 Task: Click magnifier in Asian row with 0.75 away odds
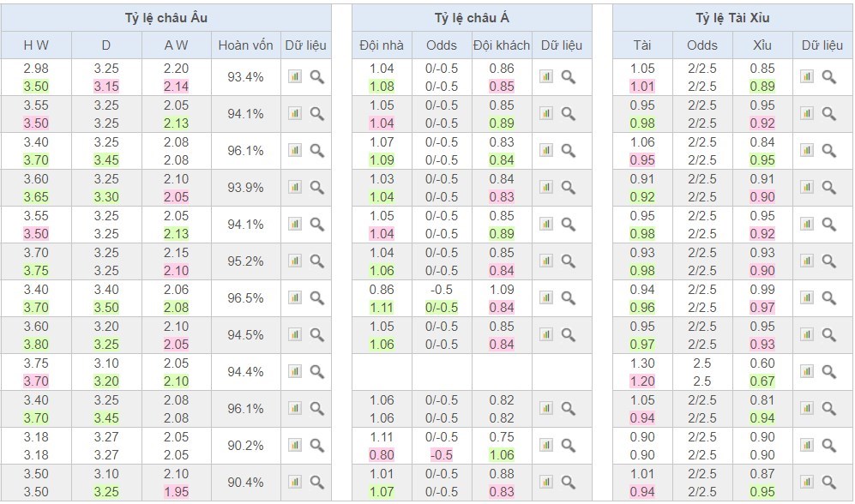568,445
